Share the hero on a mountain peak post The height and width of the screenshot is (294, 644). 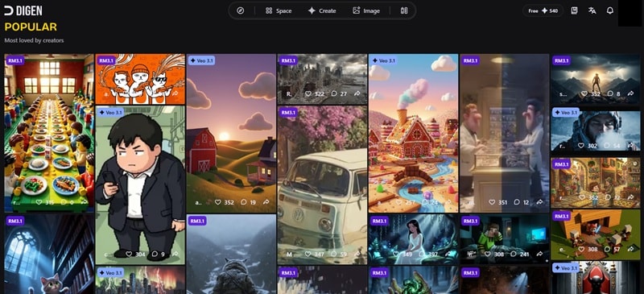[x=630, y=93]
